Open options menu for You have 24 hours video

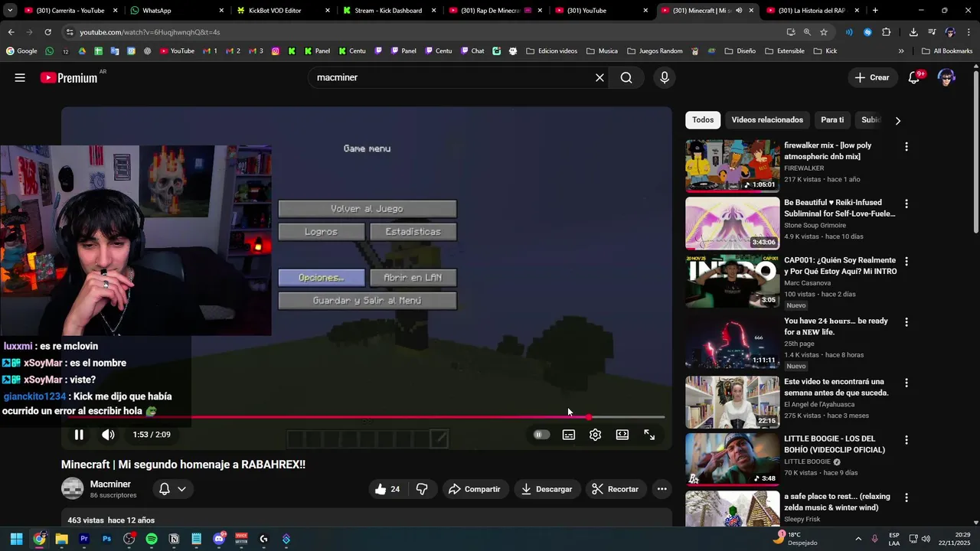pyautogui.click(x=906, y=322)
